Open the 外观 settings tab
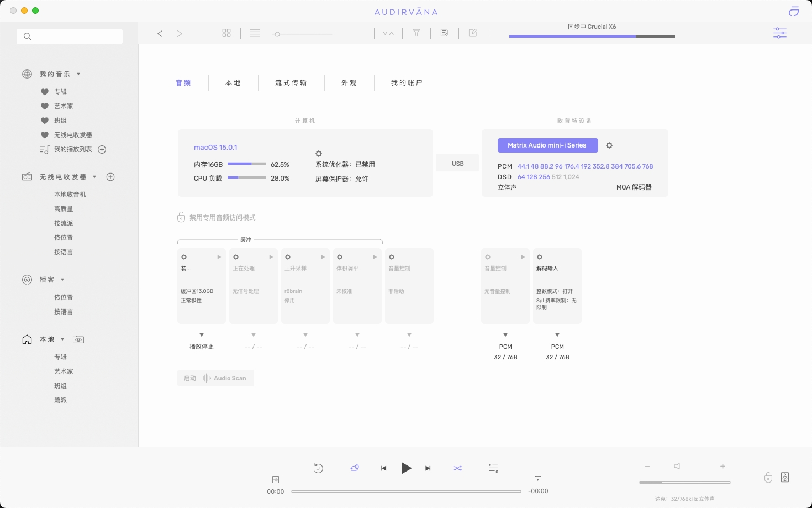Image resolution: width=812 pixels, height=508 pixels. [x=349, y=83]
